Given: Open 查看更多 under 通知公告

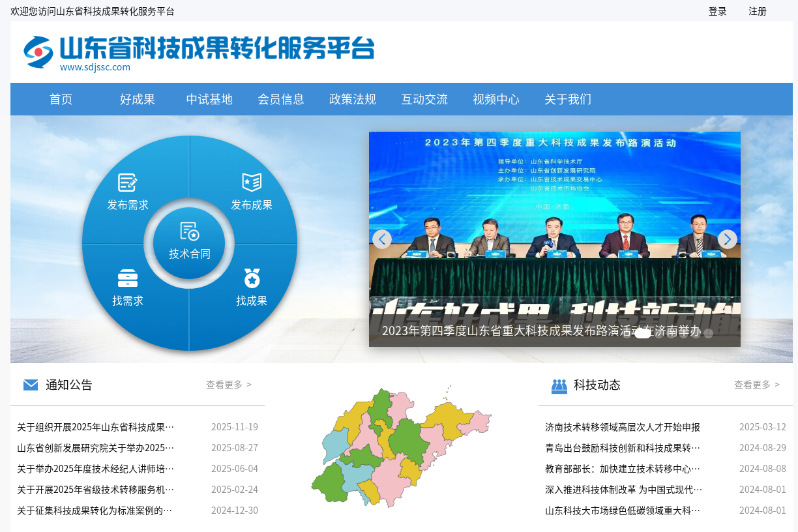Looking at the screenshot, I should (x=225, y=385).
